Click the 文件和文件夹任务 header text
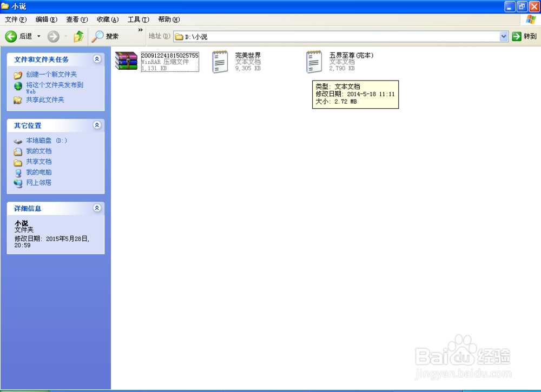This screenshot has height=392, width=541. [x=42, y=59]
